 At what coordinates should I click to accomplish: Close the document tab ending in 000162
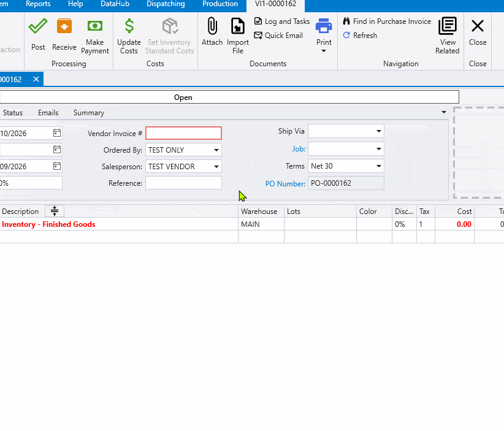[x=36, y=79]
